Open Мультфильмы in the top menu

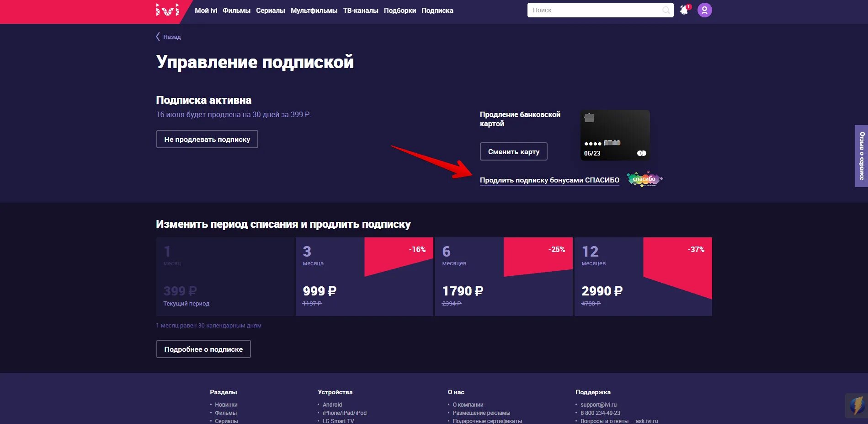click(314, 11)
